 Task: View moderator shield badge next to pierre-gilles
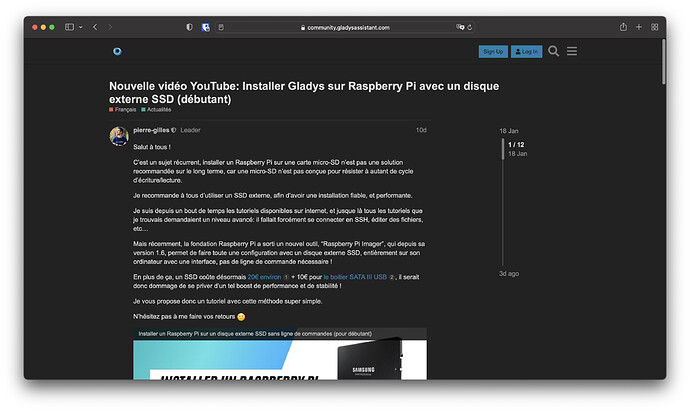point(174,130)
